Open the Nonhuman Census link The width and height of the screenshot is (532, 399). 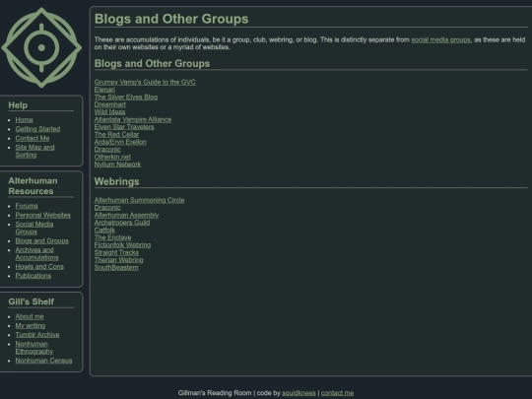(43, 361)
